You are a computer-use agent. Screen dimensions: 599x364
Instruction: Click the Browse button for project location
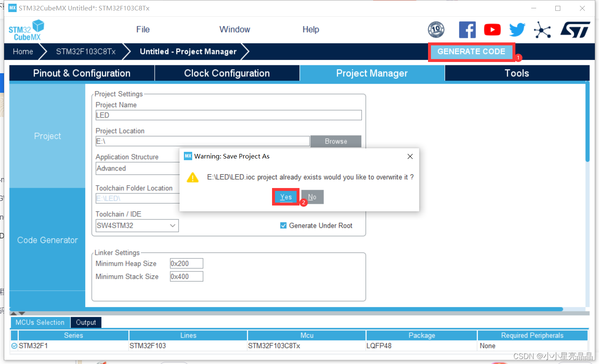336,141
